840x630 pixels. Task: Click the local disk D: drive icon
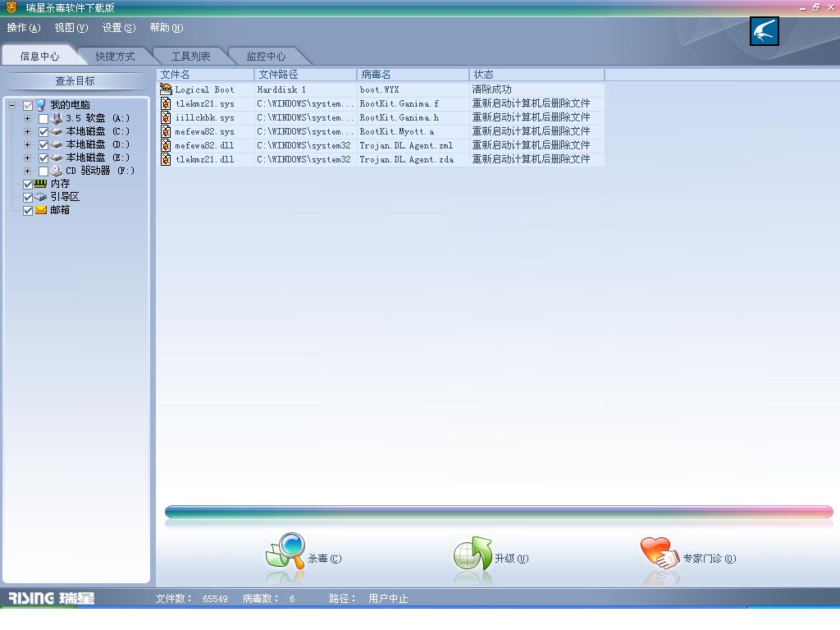click(x=57, y=144)
